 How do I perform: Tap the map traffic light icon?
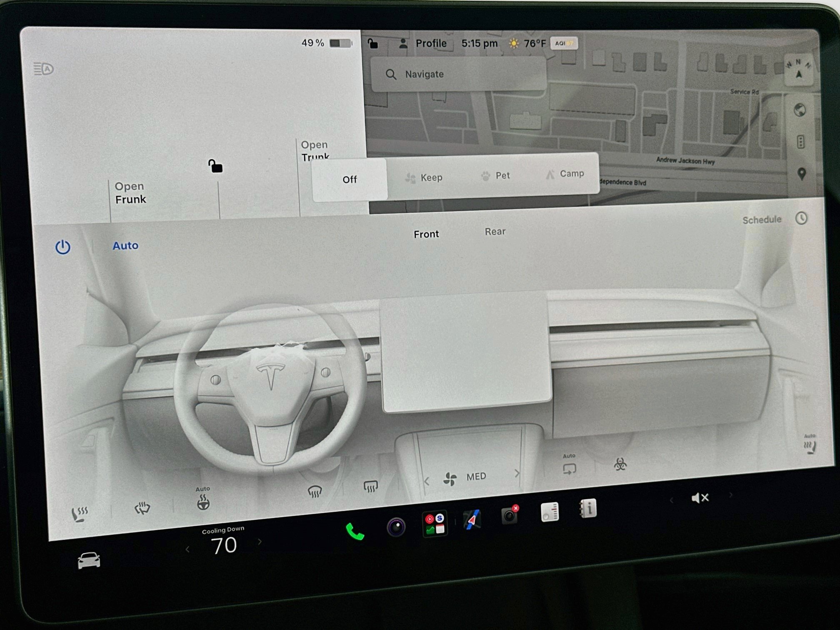click(x=800, y=142)
